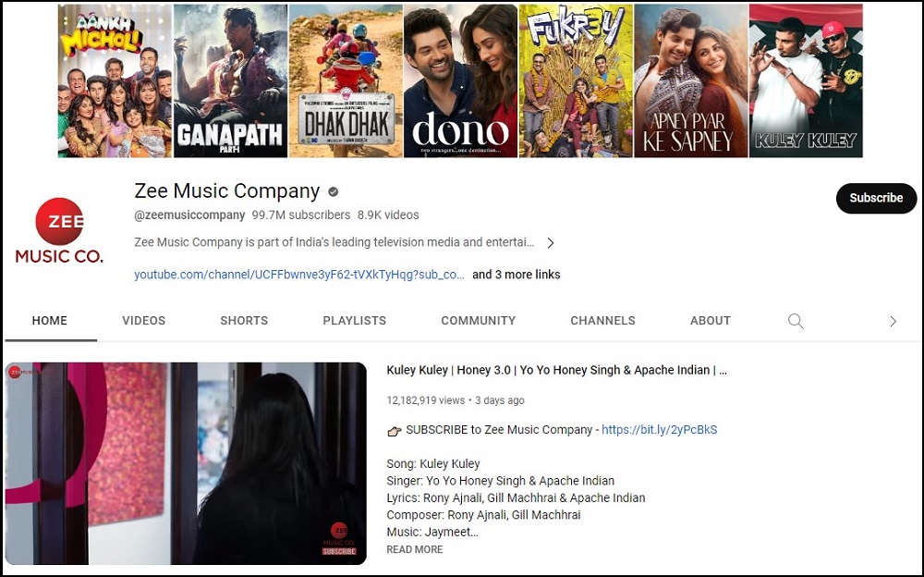Click the Zee Subscribe watermark on the video

[339, 538]
